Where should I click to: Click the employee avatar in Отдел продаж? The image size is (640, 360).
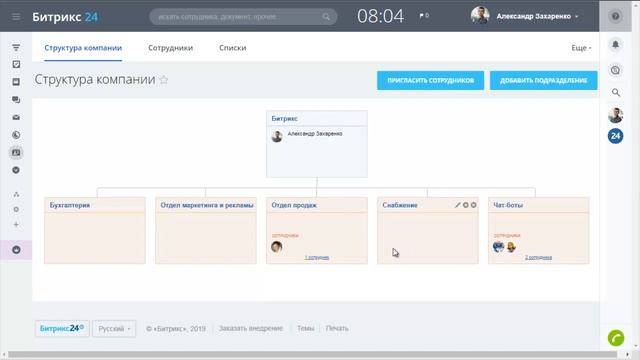click(x=277, y=247)
